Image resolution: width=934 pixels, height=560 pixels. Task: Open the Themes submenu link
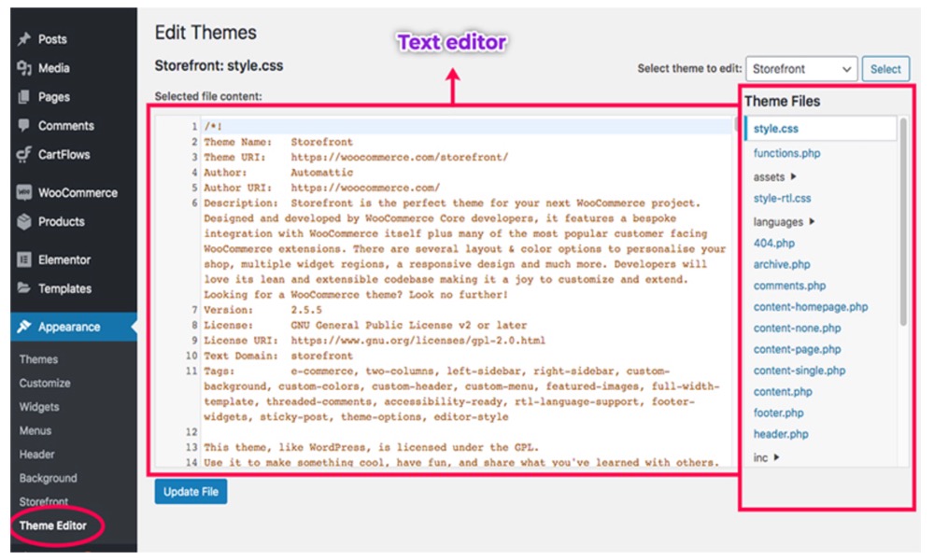point(38,359)
